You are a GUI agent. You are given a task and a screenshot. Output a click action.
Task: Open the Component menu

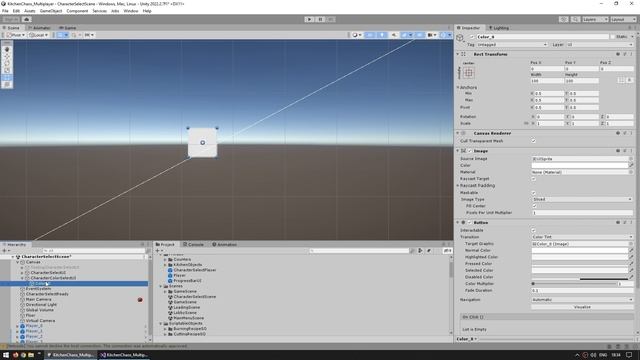click(x=77, y=11)
